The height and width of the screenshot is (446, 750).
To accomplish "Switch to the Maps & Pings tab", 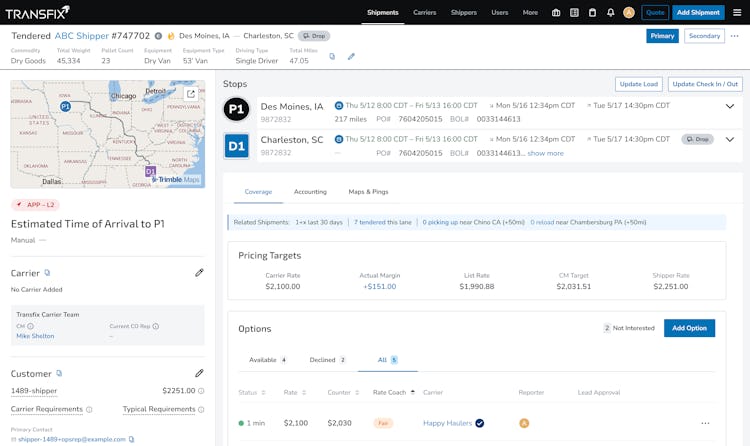I will 368,191.
